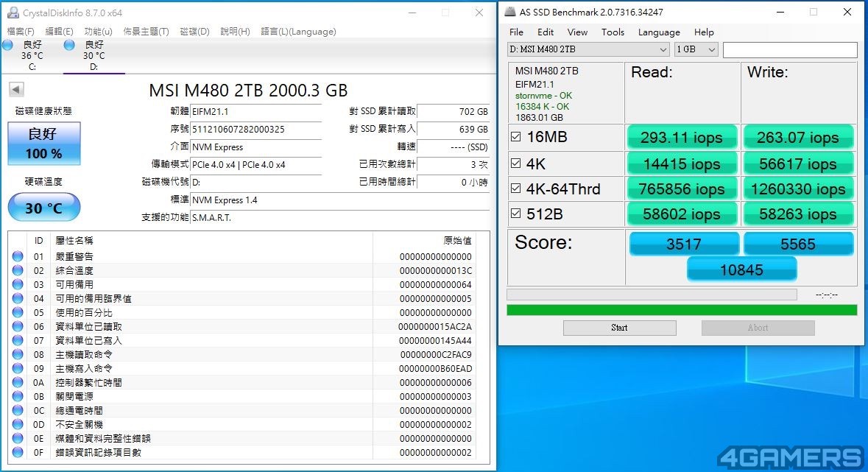Image resolution: width=868 pixels, height=472 pixels.
Task: Open AS SSD Benchmark View menu
Action: point(577,32)
